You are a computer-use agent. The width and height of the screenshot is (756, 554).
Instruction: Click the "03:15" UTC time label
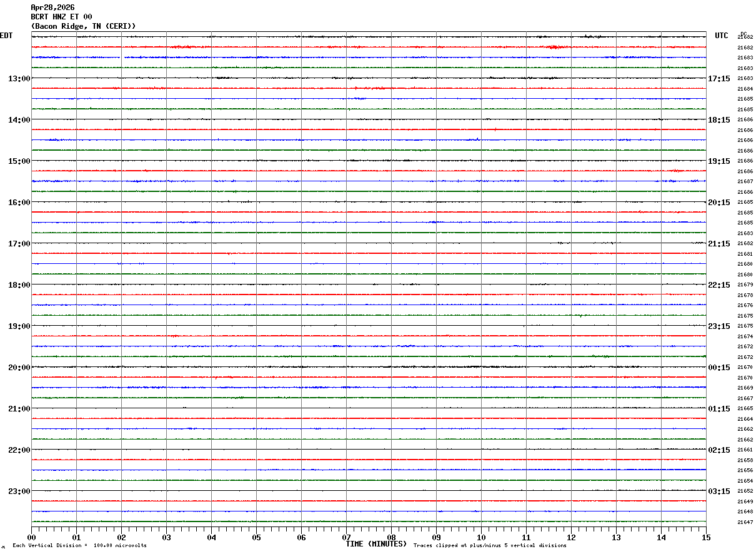click(719, 491)
